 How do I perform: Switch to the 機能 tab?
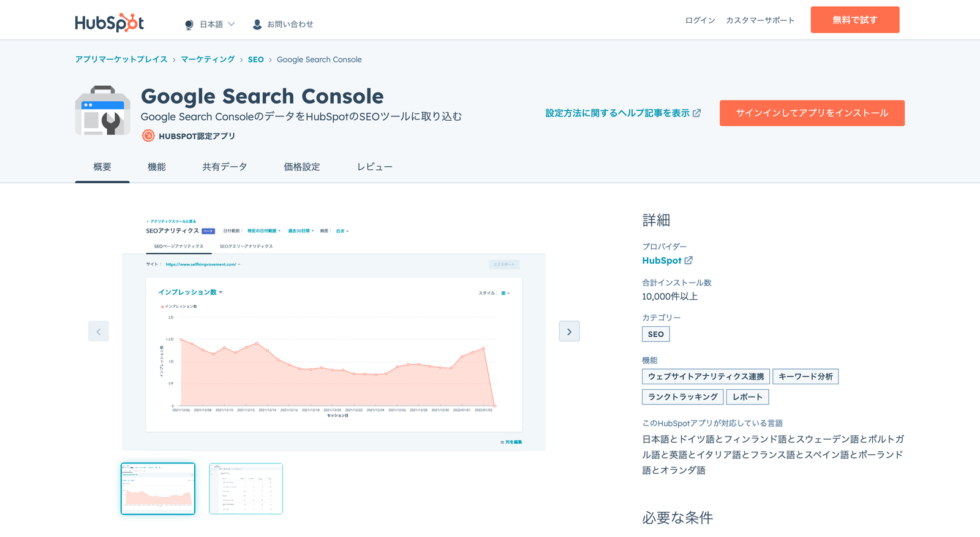pos(157,167)
